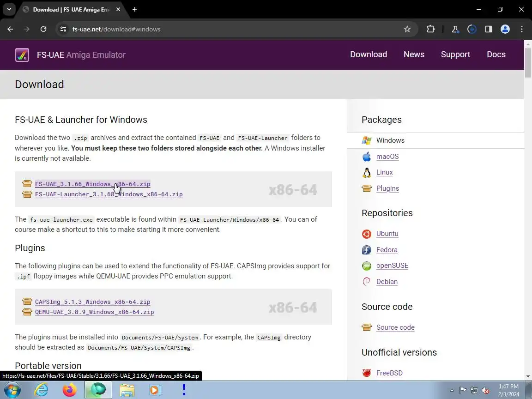The height and width of the screenshot is (399, 532).
Task: Click package icon beside CAPSImg zip
Action: pyautogui.click(x=27, y=301)
